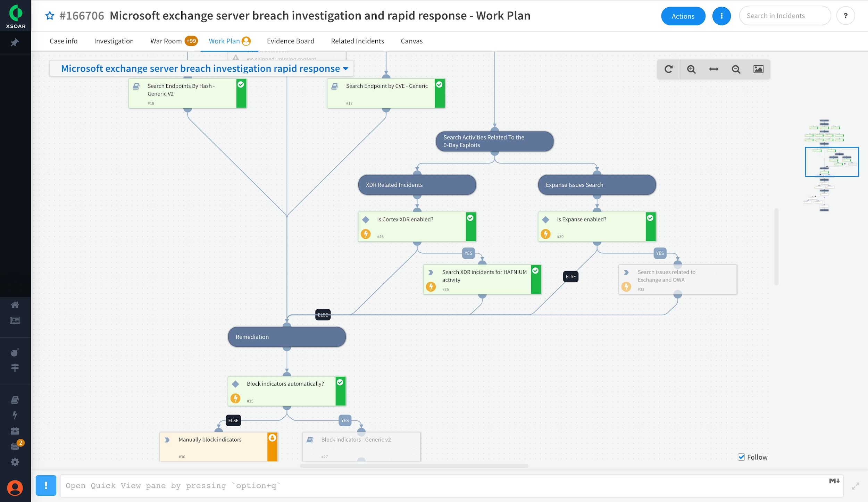Click the pin icon in sidebar
Image resolution: width=868 pixels, height=502 pixels.
15,43
